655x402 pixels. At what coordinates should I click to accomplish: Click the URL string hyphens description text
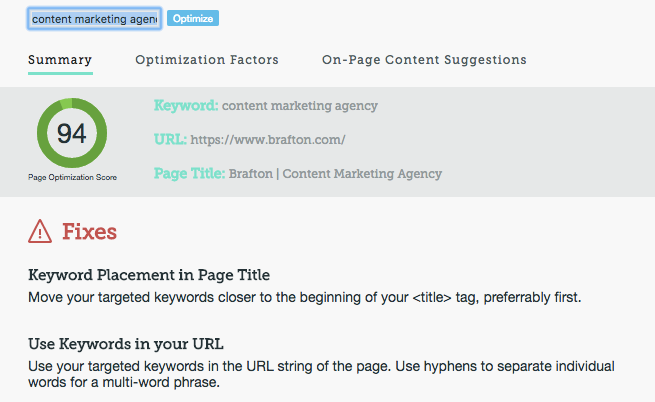coord(320,375)
